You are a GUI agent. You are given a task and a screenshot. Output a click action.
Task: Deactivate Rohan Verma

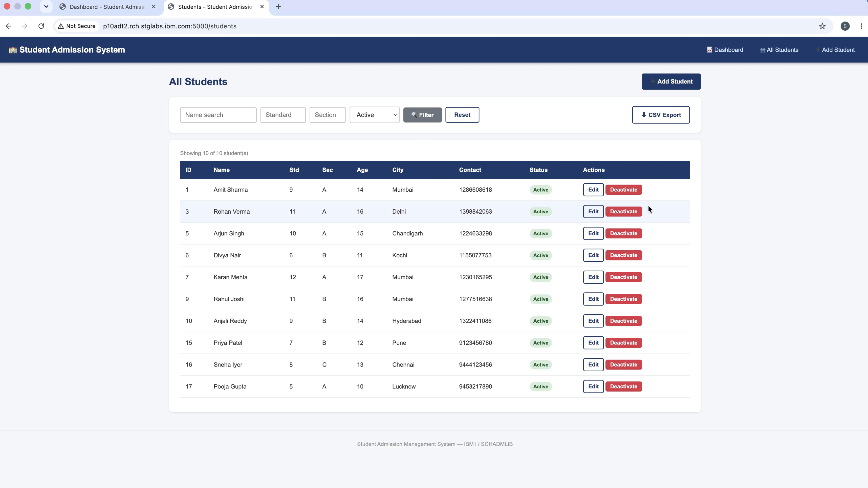[623, 211]
